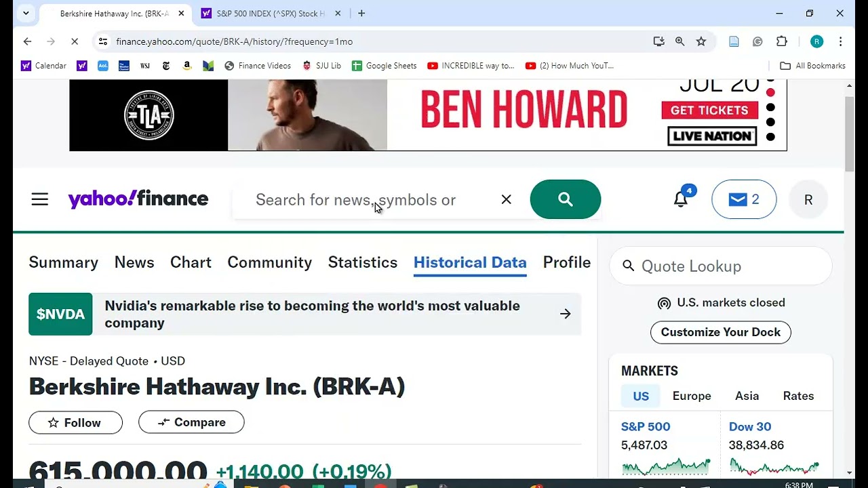Click the zoom magnifier icon in address bar
This screenshot has height=488, width=868.
coord(679,41)
